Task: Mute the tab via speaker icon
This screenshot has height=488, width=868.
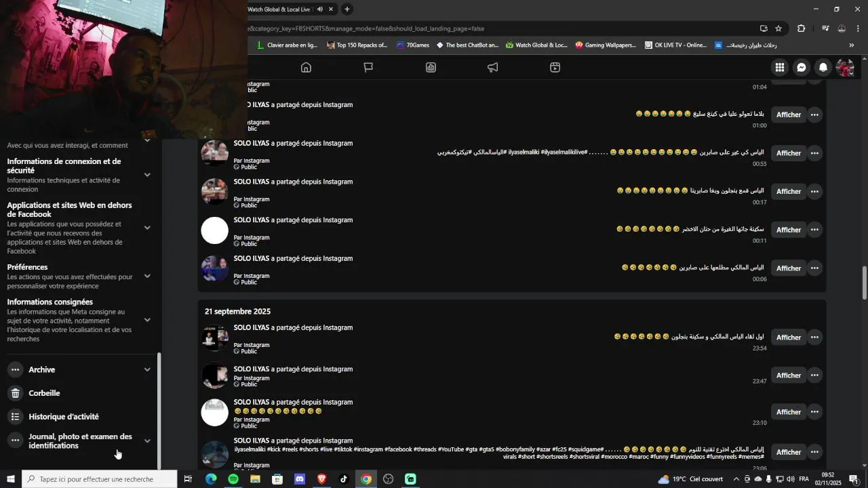Action: (x=320, y=9)
